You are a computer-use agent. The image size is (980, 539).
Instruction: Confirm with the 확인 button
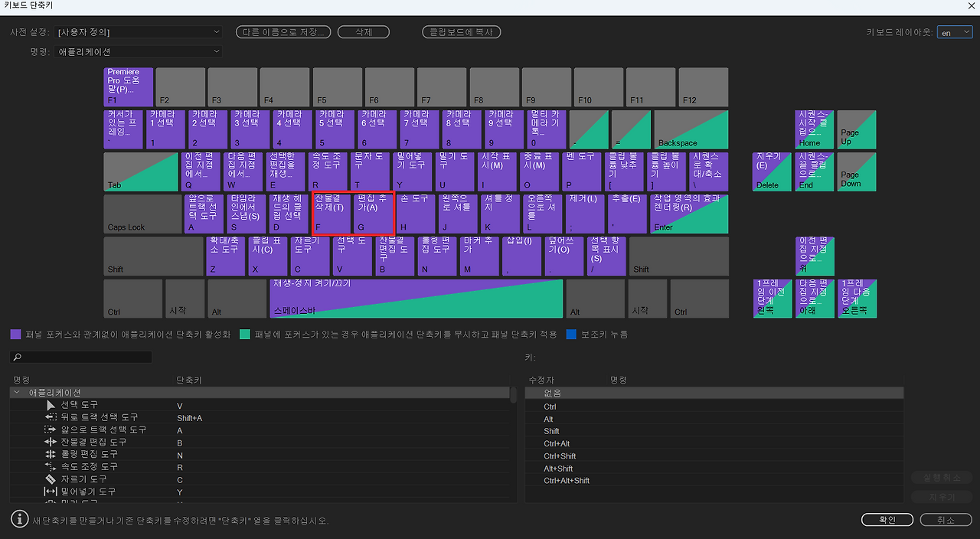pyautogui.click(x=887, y=520)
